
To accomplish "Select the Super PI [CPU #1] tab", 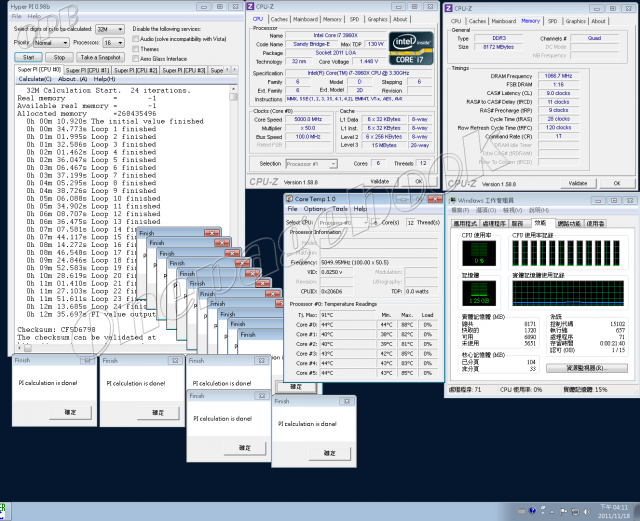I will (x=87, y=70).
